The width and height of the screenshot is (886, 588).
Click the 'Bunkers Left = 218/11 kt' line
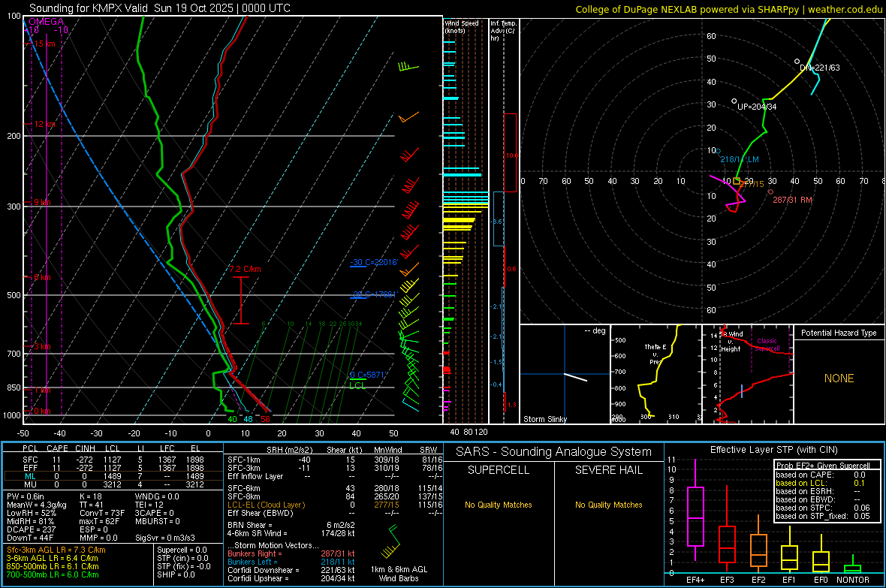(x=291, y=562)
